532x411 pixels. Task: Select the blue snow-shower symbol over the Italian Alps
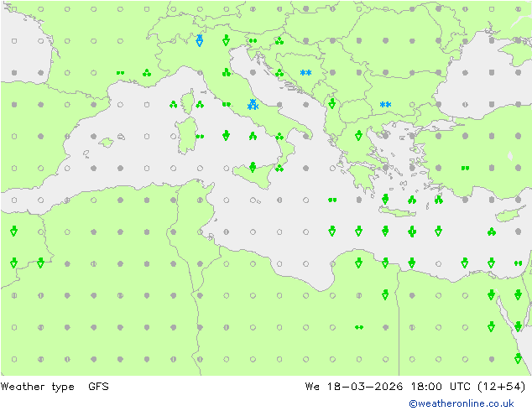[x=200, y=40]
